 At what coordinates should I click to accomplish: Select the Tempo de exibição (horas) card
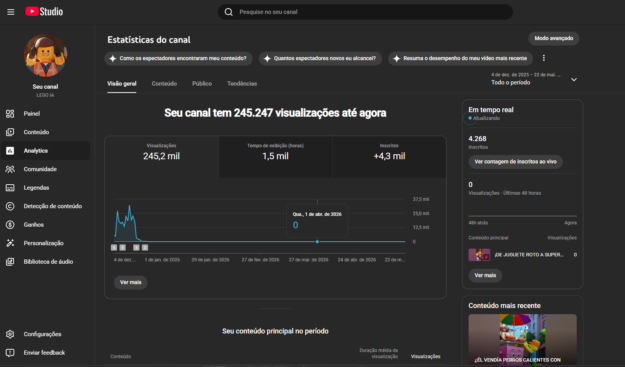(275, 157)
